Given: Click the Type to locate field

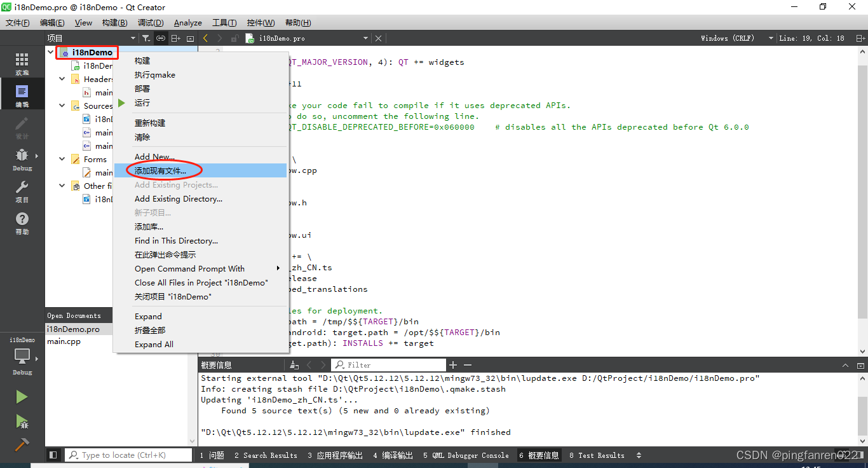Looking at the screenshot, I should tap(129, 455).
